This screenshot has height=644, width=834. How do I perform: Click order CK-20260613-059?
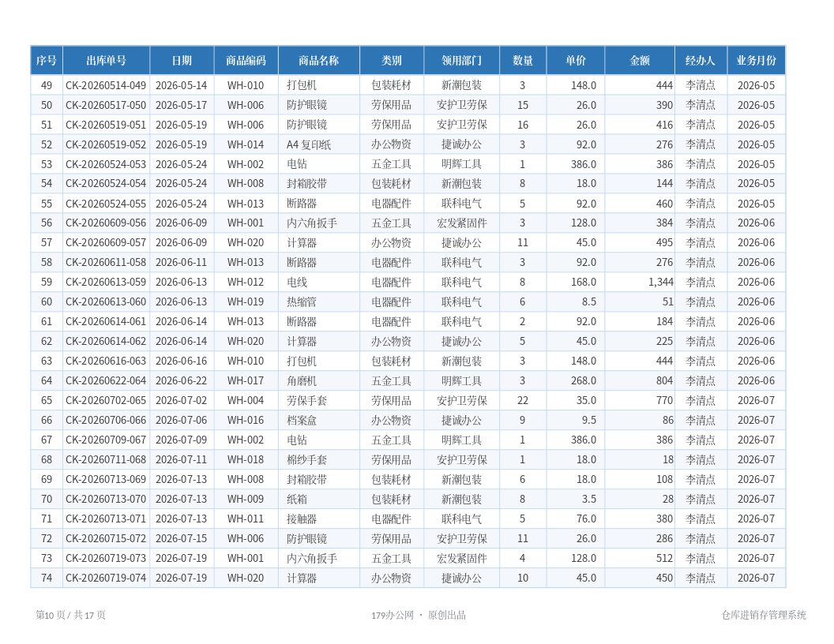[106, 283]
